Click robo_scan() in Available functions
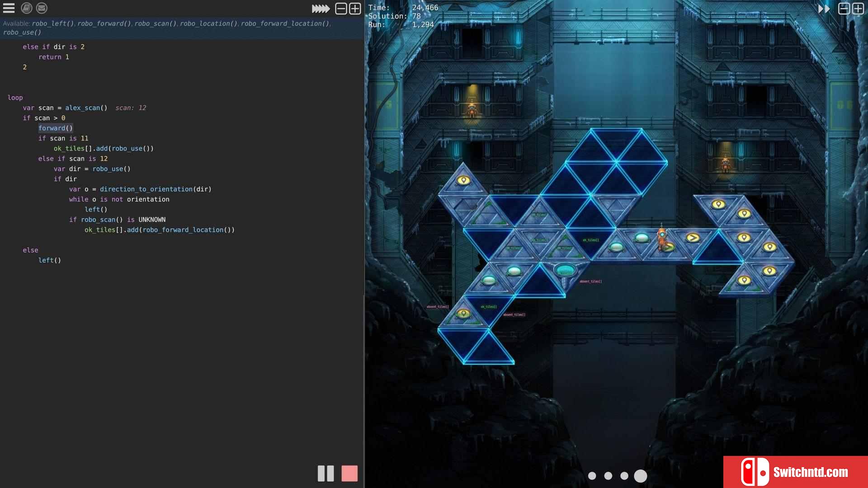This screenshot has width=868, height=488. [155, 23]
